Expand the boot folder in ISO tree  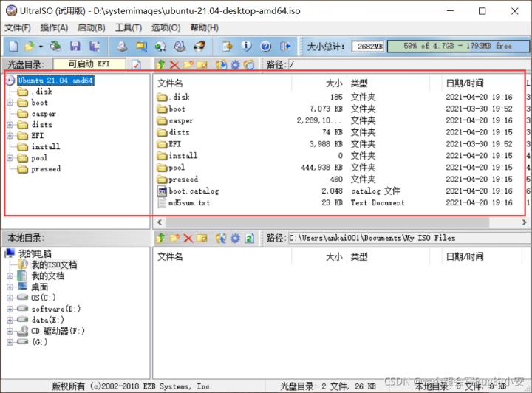coord(10,103)
